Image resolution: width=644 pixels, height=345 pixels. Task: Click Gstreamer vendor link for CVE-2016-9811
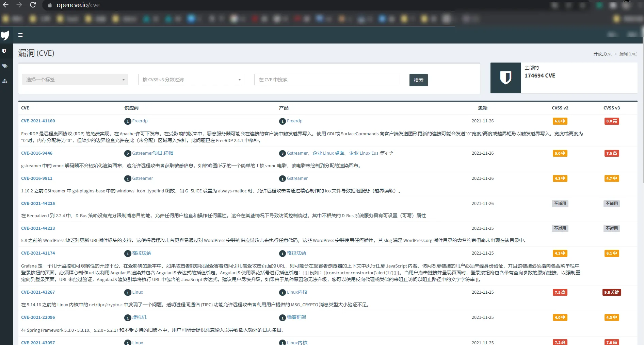143,178
